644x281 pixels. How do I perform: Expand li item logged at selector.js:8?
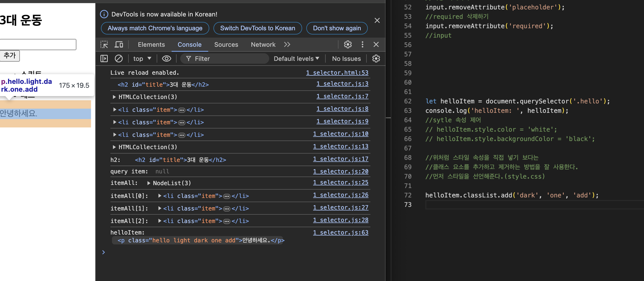pos(115,109)
